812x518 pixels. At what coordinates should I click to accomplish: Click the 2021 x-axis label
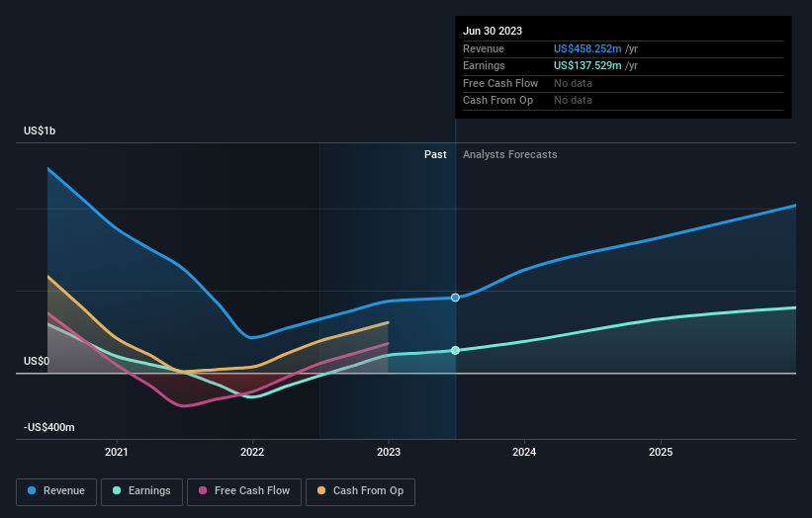coord(117,452)
